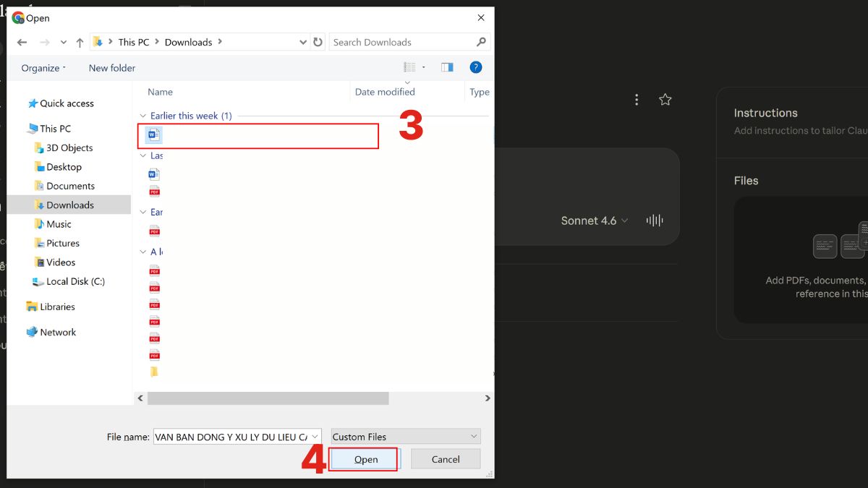Go up one folder level
868x488 pixels.
80,43
